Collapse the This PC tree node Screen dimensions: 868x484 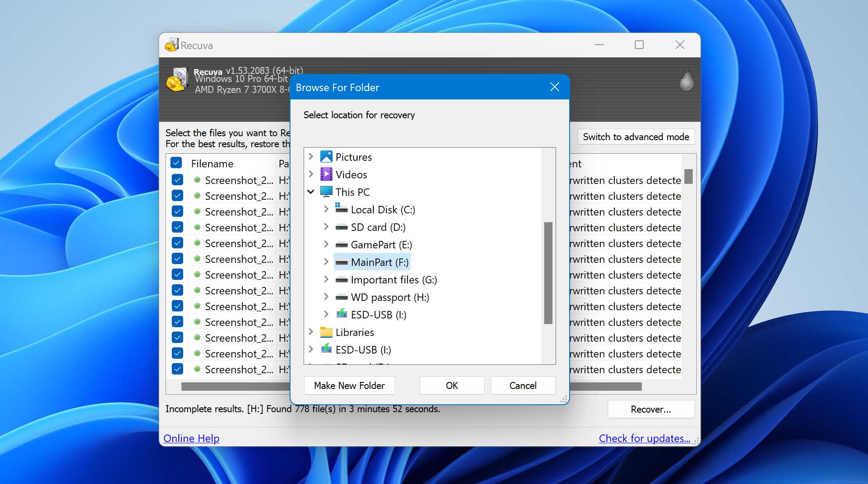[311, 191]
